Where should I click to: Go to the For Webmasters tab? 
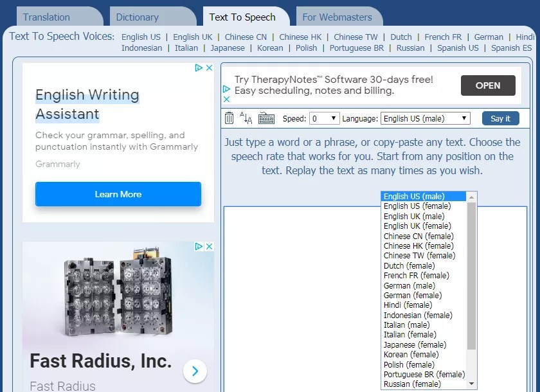(337, 17)
